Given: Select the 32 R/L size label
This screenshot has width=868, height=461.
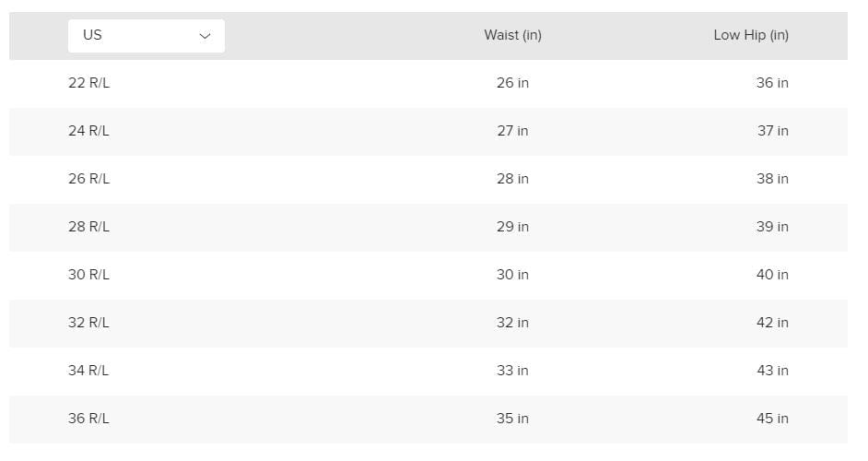Looking at the screenshot, I should point(88,323).
